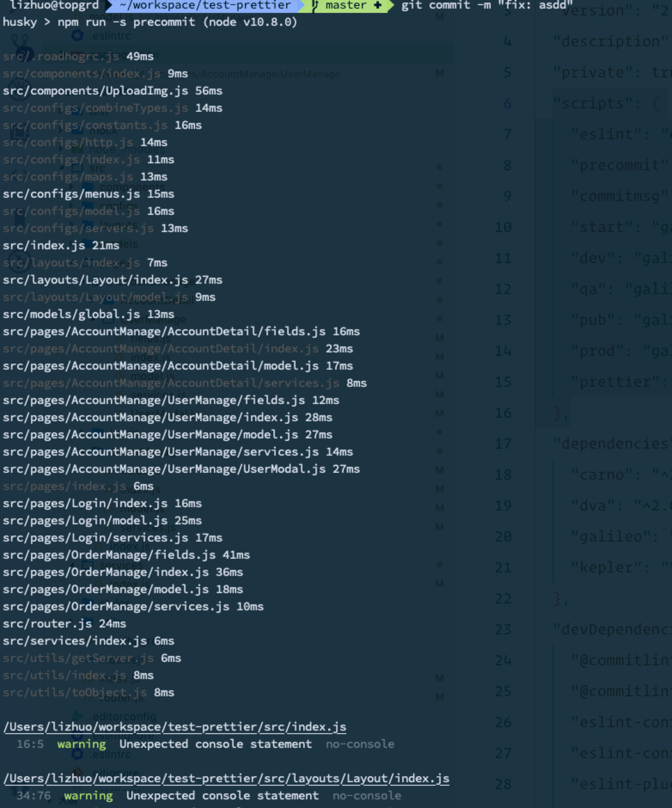Image resolution: width=672 pixels, height=808 pixels.
Task: Select the src/models/global.js 13ms line
Action: [x=89, y=314]
